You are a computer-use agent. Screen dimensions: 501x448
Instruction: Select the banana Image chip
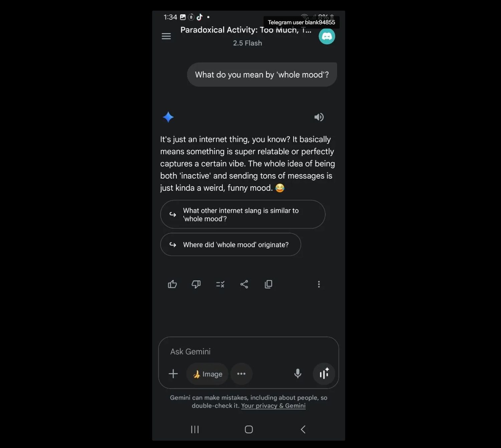(x=207, y=374)
